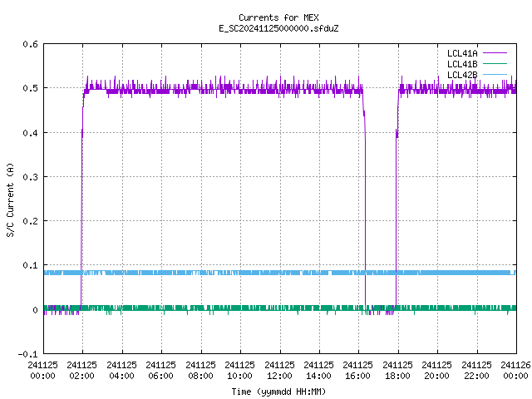Click the 0.3 y-axis tick value
532x399 pixels.
tap(31, 177)
